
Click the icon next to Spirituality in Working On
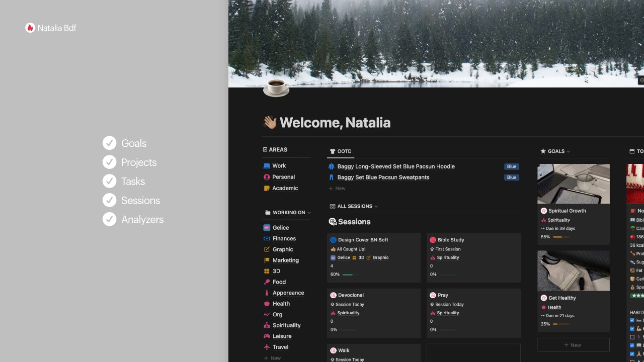pyautogui.click(x=267, y=325)
